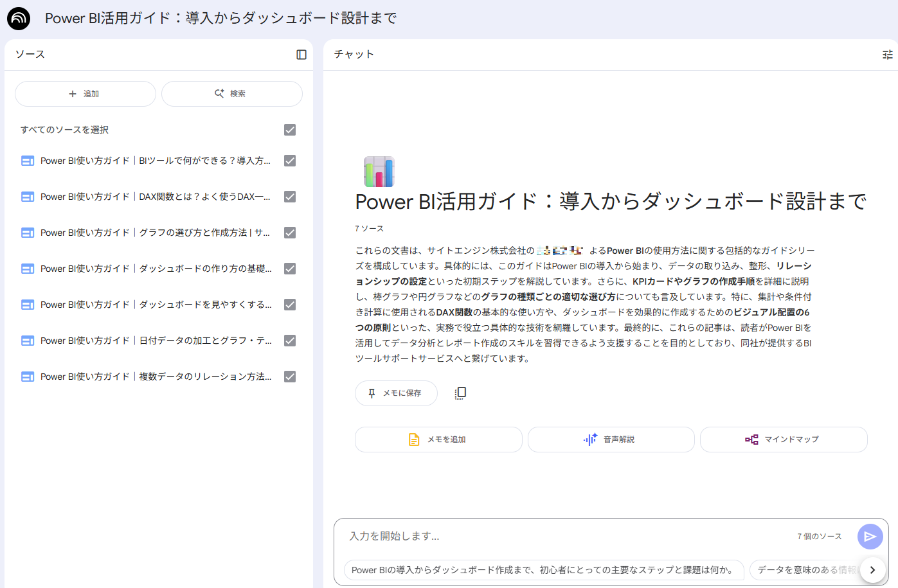Open source DAX関数とは？よく使うDAX

coord(156,197)
